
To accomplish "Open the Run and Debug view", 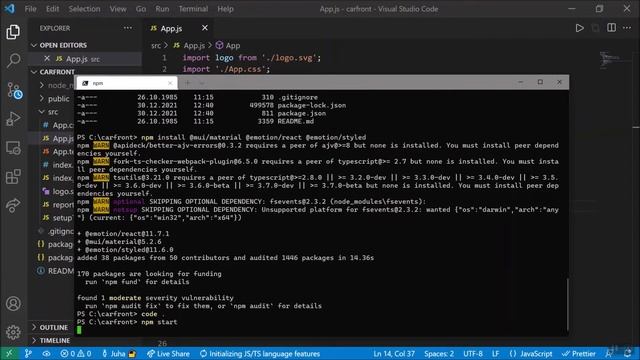I will [x=13, y=119].
